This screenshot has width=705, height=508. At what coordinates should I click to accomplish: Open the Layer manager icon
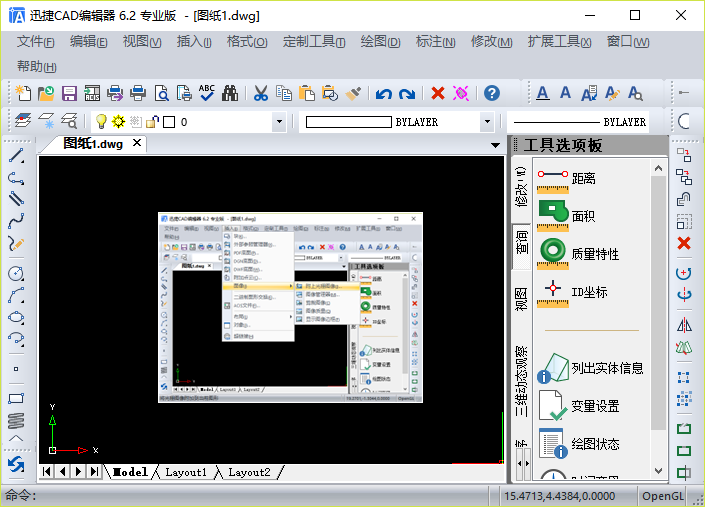point(23,120)
